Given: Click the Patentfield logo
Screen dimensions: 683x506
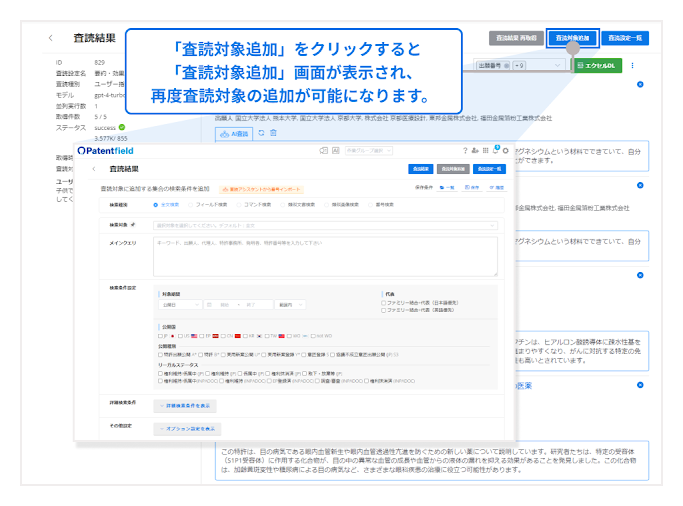Looking at the screenshot, I should tap(108, 150).
